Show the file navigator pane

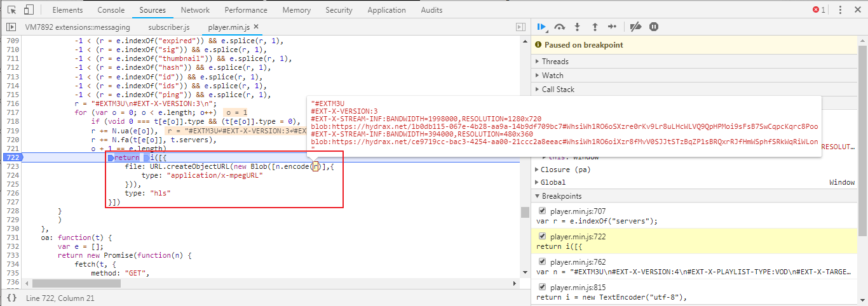coord(11,27)
